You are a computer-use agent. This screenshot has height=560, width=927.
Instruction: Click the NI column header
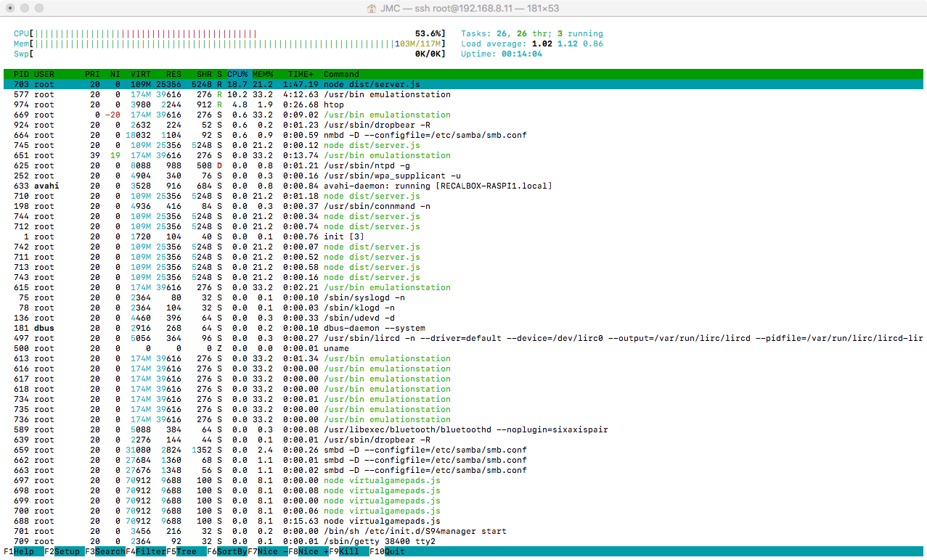tap(115, 74)
